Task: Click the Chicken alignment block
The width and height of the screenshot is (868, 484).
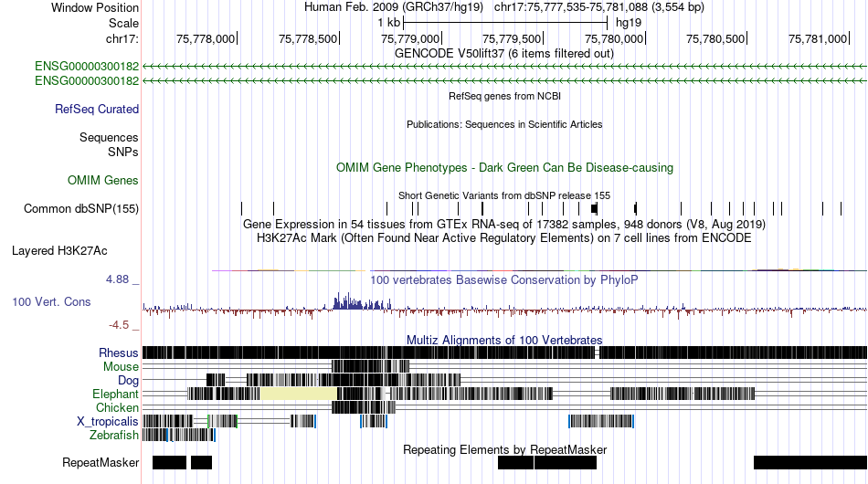Action: (363, 407)
